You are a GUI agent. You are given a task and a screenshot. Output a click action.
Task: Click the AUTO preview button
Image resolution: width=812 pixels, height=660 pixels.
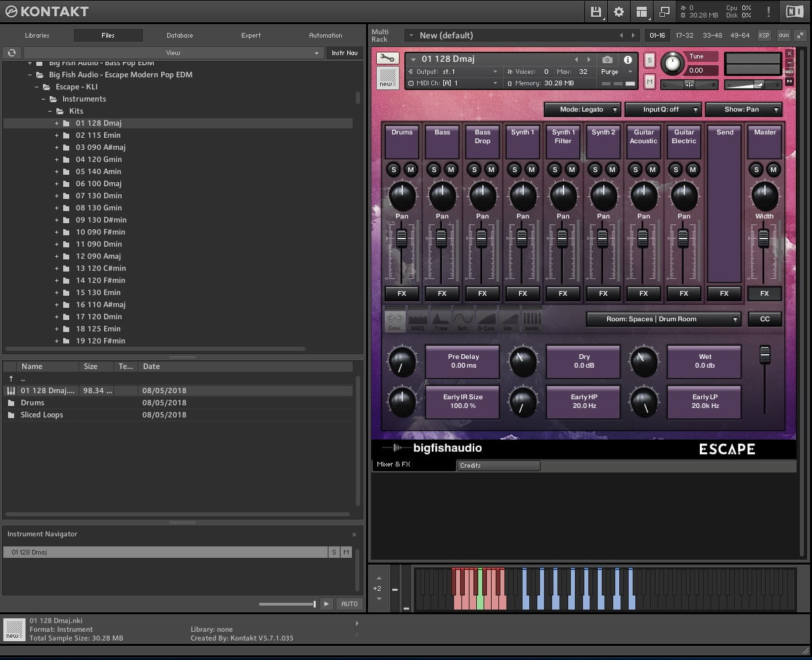point(349,604)
